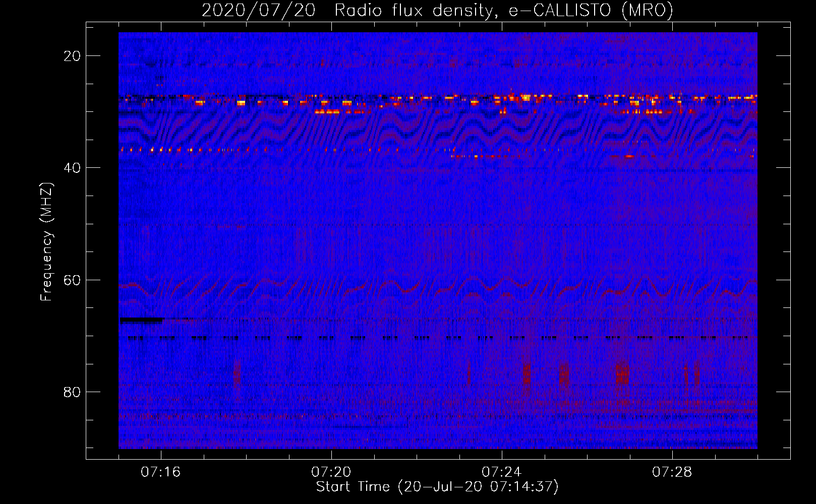
Task: Click the '07:20' time tick label
Action: click(331, 472)
